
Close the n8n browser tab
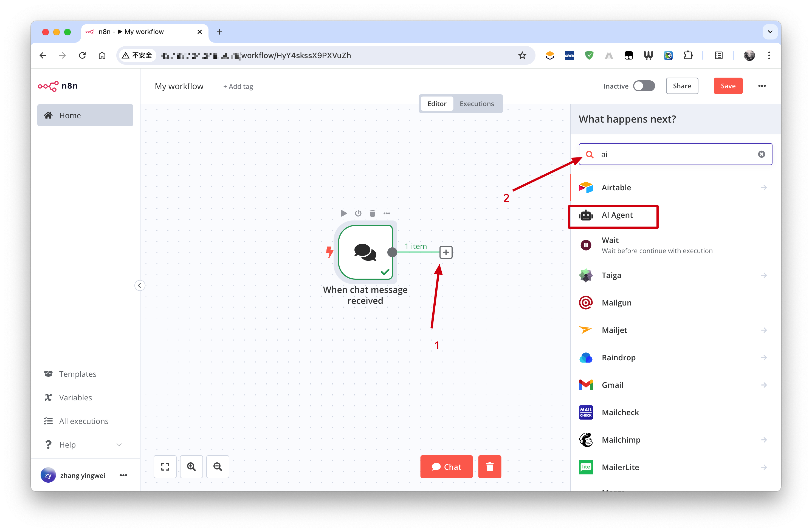(200, 32)
